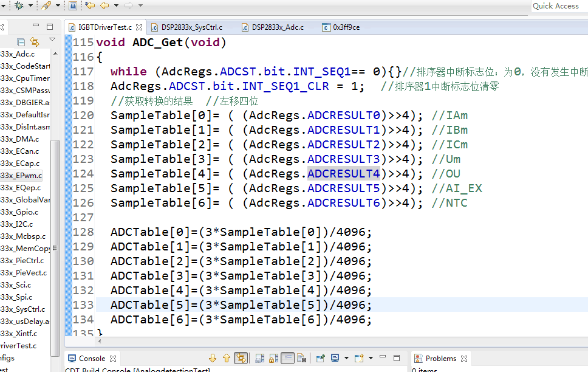Toggle block selection mode icon
Image resolution: width=588 pixels, height=372 pixels.
tap(73, 5)
